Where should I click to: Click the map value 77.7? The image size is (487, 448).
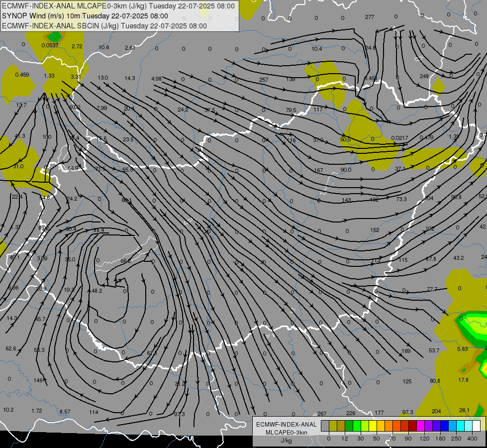coord(432,289)
